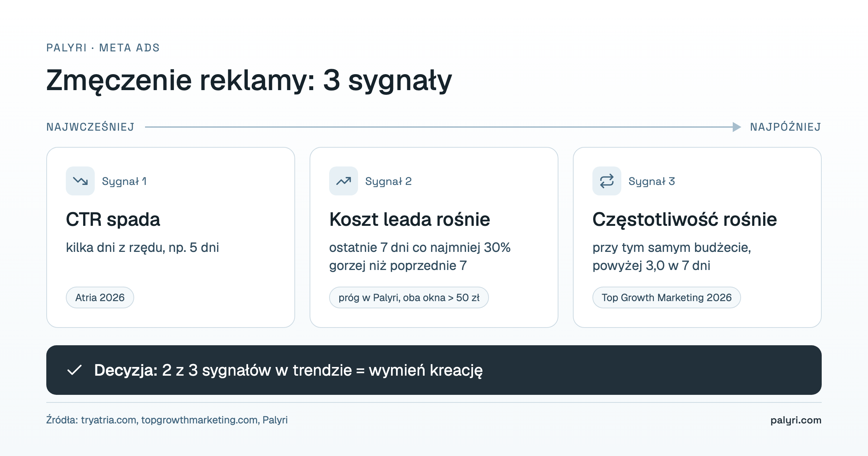
Task: Select the 'próg w Palyri, oba okna > 50 zł' tag
Action: tap(409, 297)
